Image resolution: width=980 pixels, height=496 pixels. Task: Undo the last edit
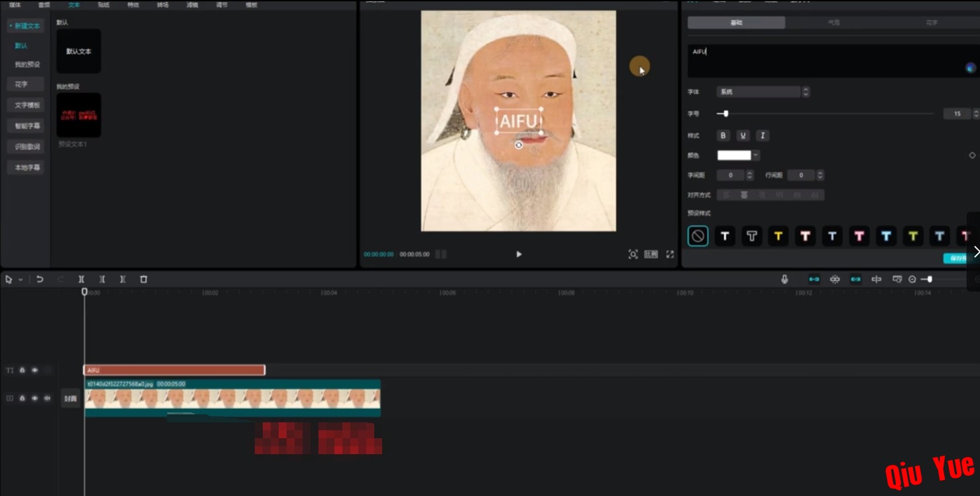(x=40, y=280)
